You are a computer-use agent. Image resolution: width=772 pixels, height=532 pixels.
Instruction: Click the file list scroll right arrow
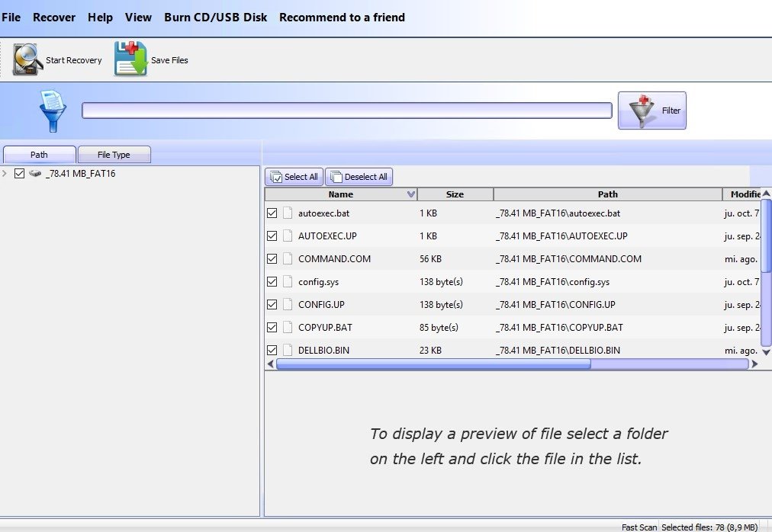click(754, 364)
